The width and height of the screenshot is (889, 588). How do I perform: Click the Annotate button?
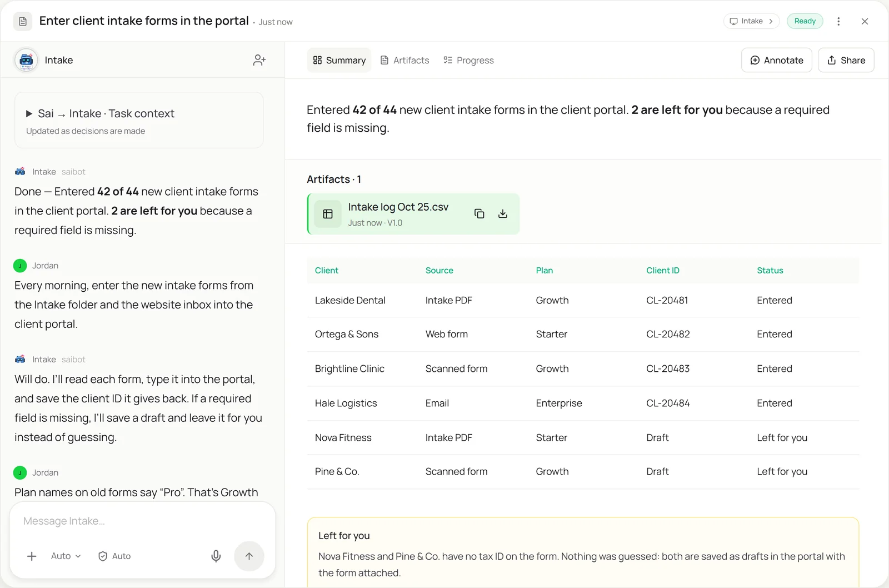(777, 60)
